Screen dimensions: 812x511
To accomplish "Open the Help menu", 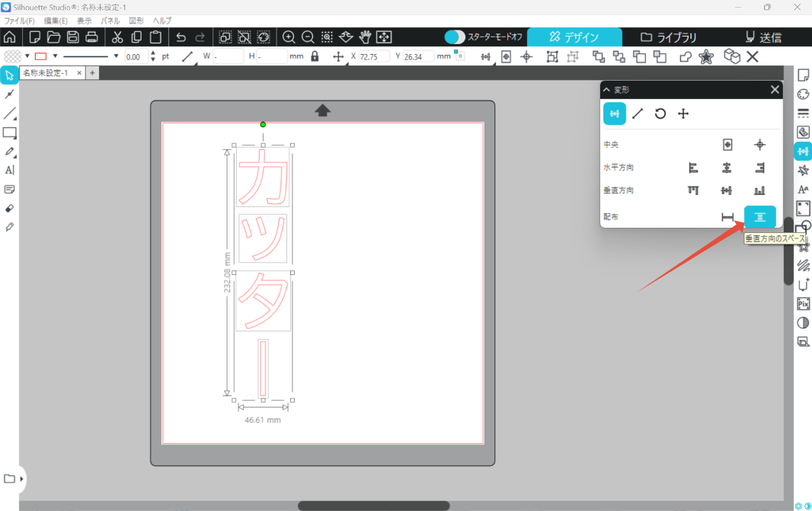I will [162, 21].
